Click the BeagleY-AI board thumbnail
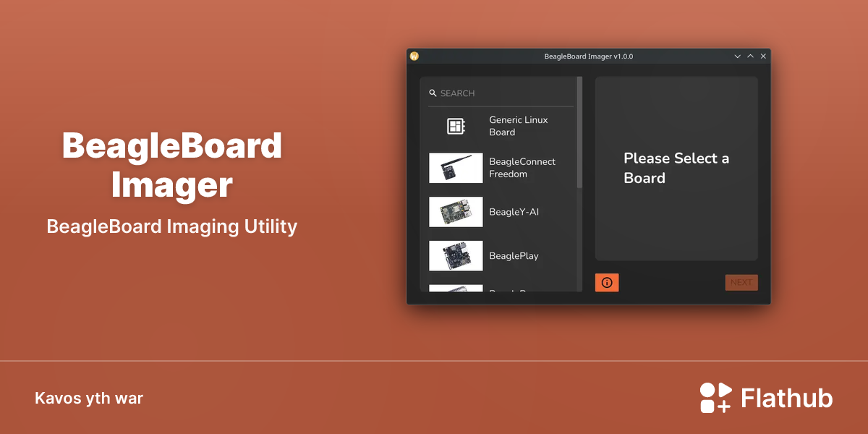Viewport: 868px width, 434px height. tap(456, 212)
